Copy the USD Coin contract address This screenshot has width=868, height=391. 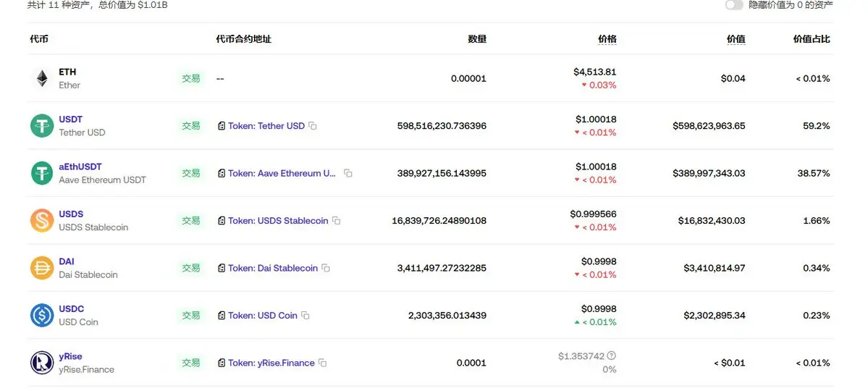pyautogui.click(x=305, y=315)
